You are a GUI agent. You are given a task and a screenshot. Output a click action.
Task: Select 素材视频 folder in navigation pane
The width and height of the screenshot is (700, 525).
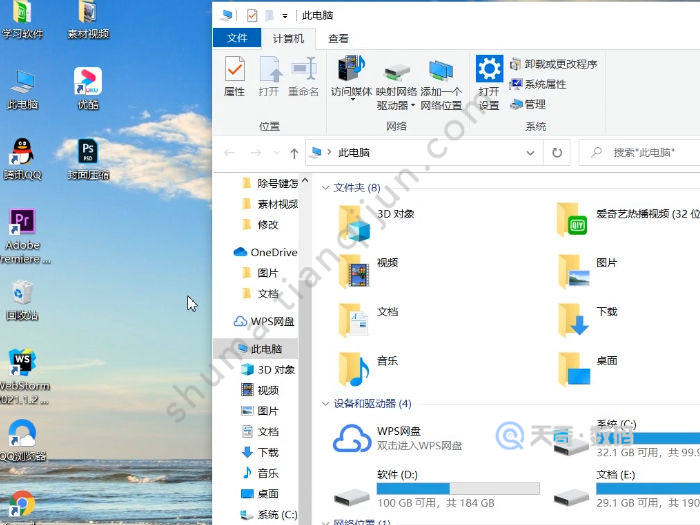pos(270,204)
